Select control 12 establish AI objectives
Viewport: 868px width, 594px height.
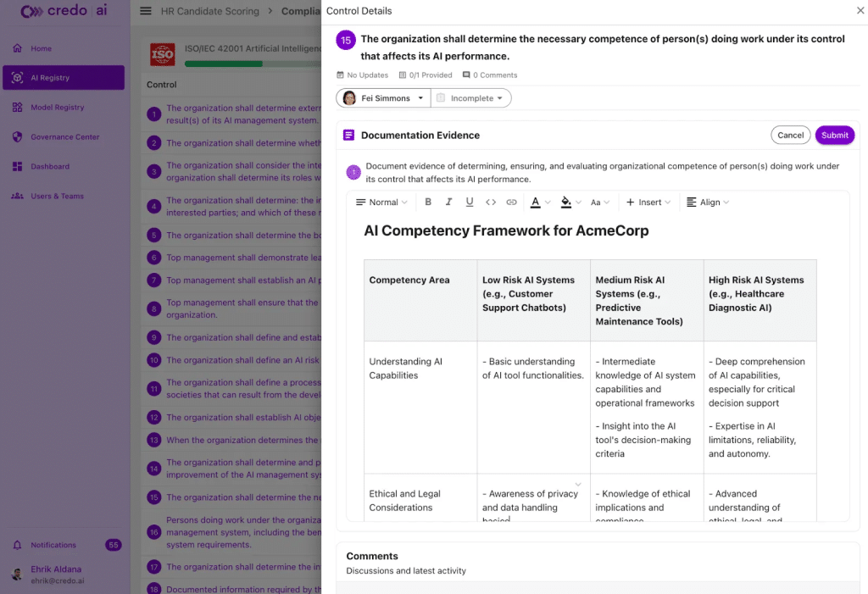pos(231,418)
